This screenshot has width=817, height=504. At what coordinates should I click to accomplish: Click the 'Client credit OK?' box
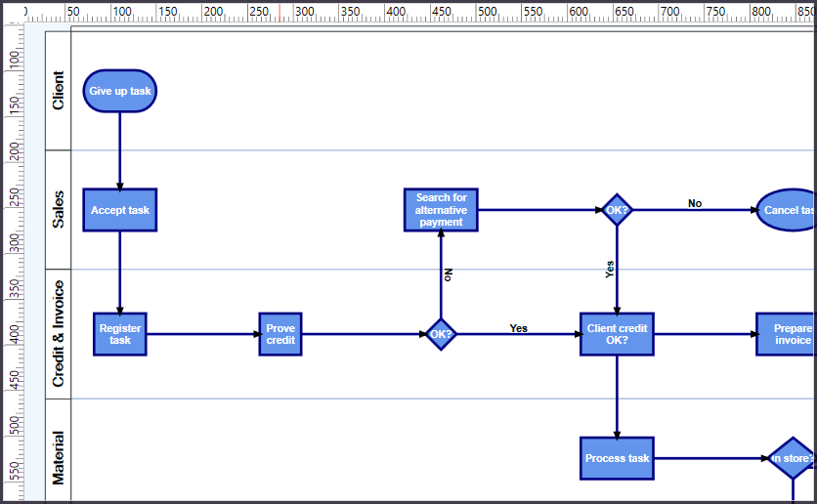click(x=617, y=334)
